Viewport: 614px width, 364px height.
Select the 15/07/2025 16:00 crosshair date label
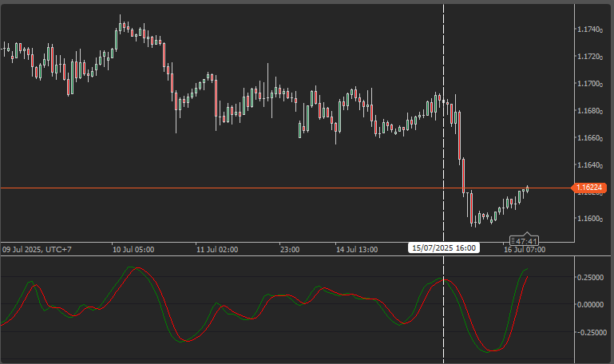pos(444,247)
